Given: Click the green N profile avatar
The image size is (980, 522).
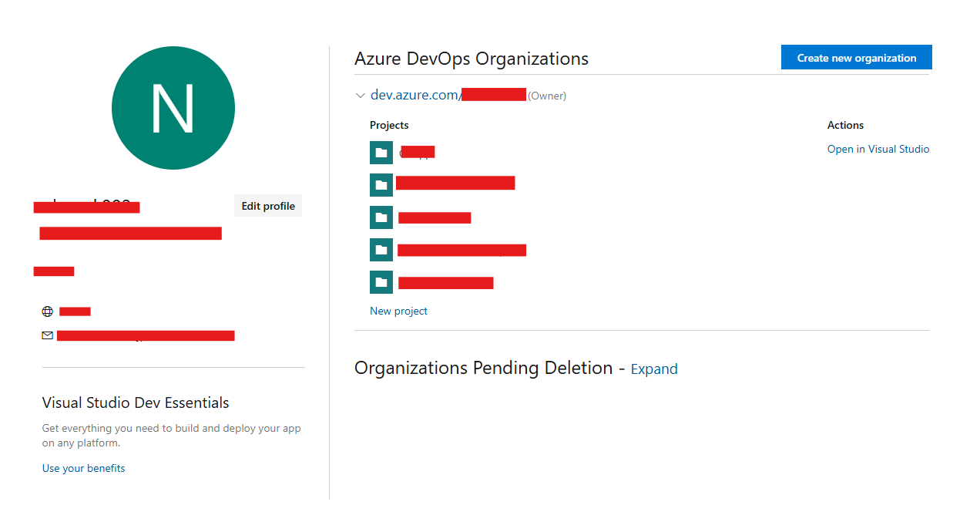Looking at the screenshot, I should pyautogui.click(x=173, y=108).
